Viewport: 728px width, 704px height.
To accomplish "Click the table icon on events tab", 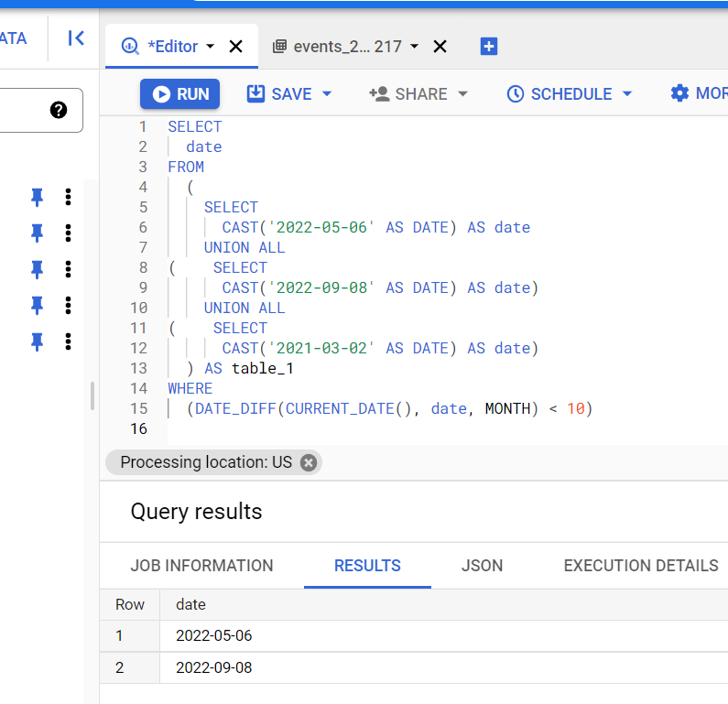I will (x=279, y=47).
